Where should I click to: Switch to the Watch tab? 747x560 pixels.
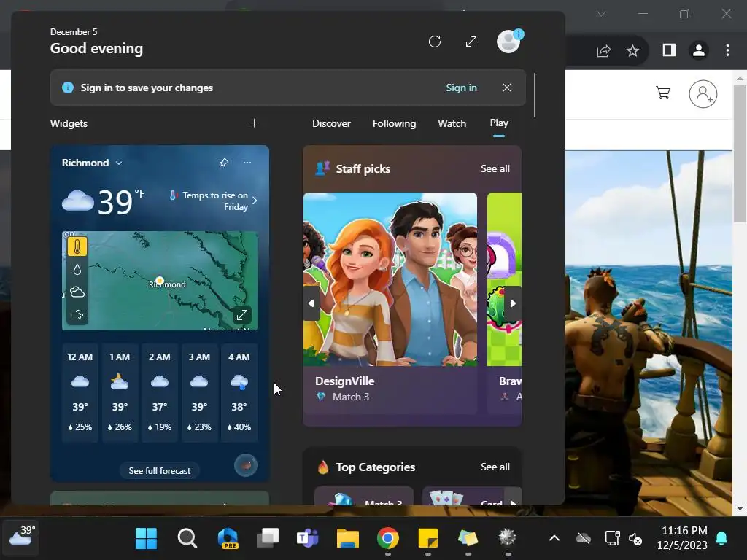tap(452, 123)
